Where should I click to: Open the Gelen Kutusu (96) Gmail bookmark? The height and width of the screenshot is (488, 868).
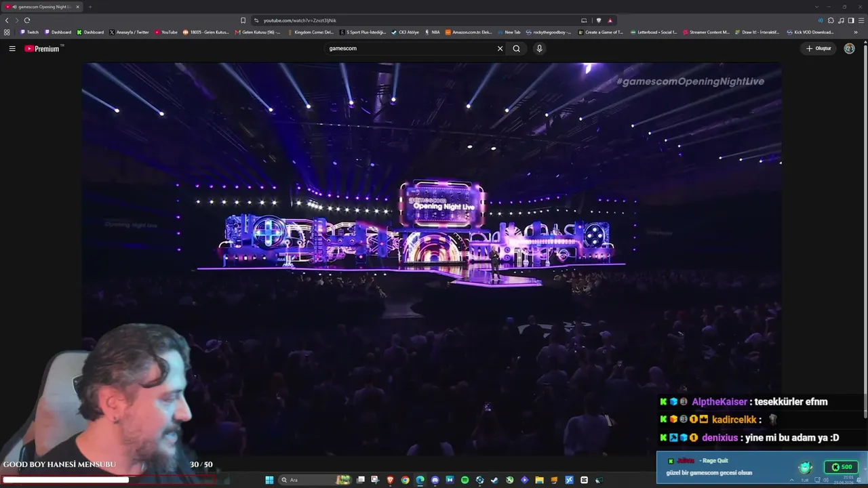click(x=258, y=32)
